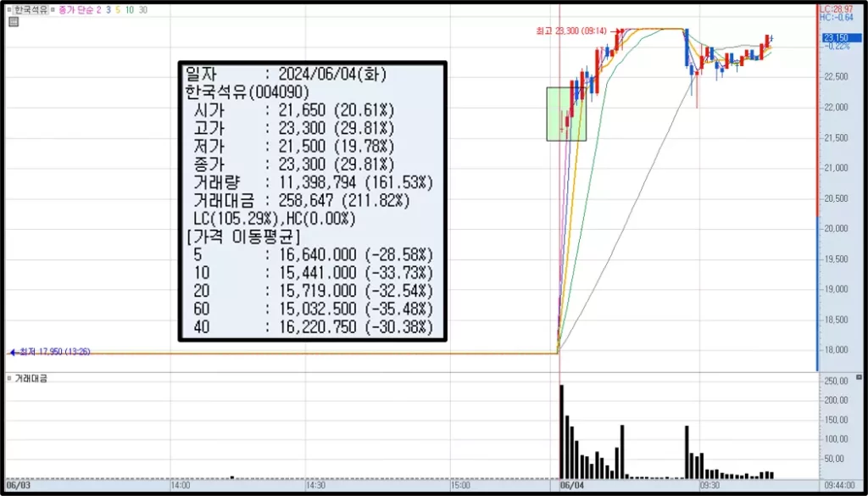Select the 종가 단순 moving average label
The image size is (868, 496).
click(x=75, y=10)
